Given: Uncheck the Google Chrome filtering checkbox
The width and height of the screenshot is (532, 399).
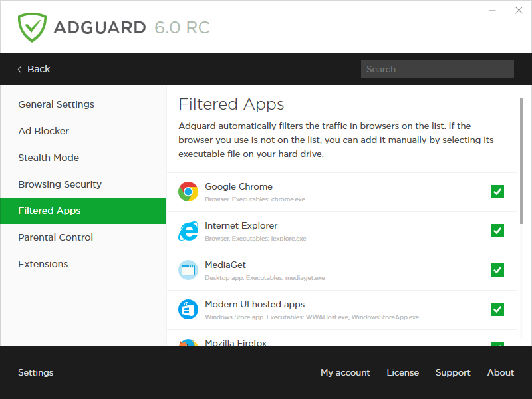Looking at the screenshot, I should [x=497, y=192].
